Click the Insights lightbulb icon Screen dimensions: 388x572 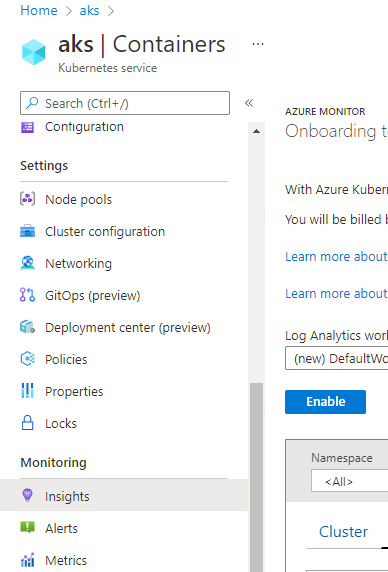click(x=27, y=496)
